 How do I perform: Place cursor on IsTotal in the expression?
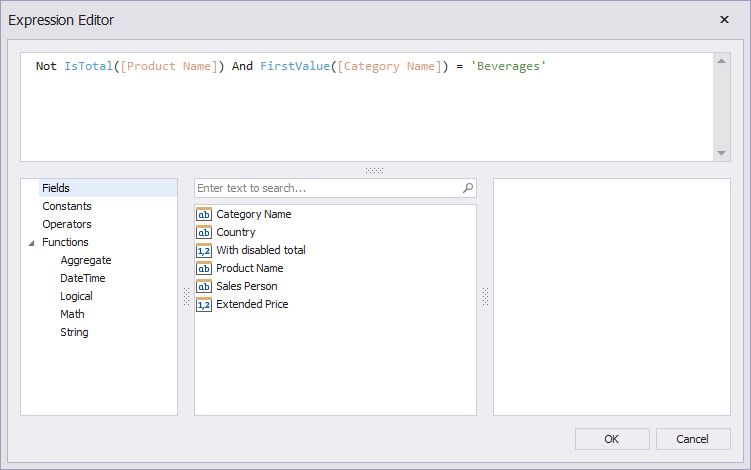pyautogui.click(x=89, y=66)
